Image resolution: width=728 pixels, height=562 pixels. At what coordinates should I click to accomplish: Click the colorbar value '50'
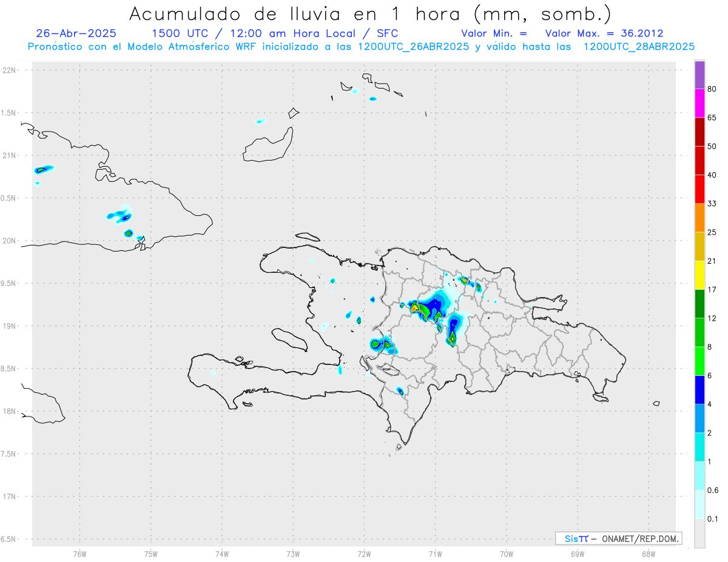click(x=712, y=146)
